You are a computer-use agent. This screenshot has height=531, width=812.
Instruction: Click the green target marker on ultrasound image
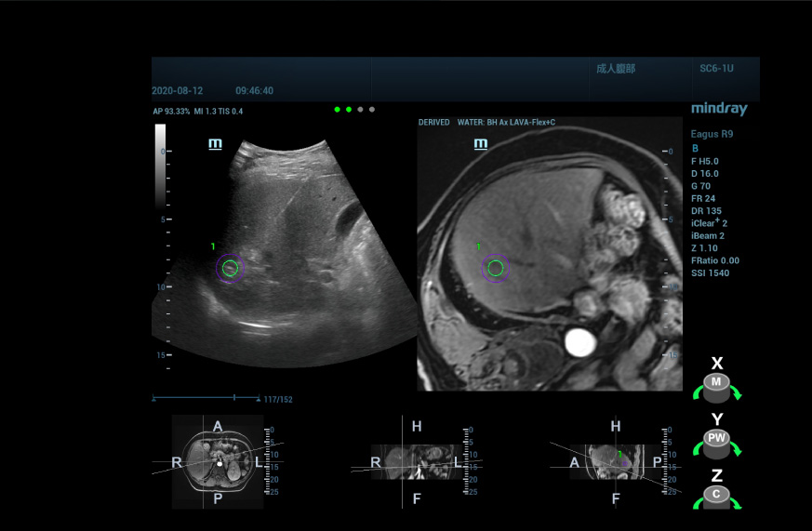[x=231, y=269]
